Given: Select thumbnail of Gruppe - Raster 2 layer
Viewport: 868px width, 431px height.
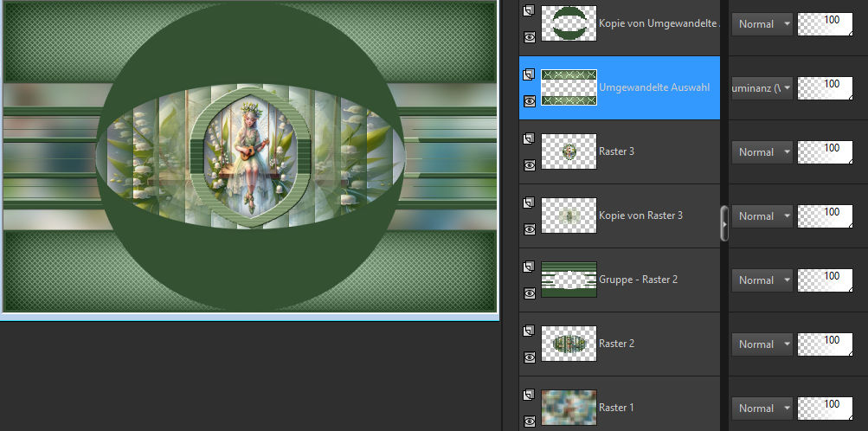Looking at the screenshot, I should point(569,280).
